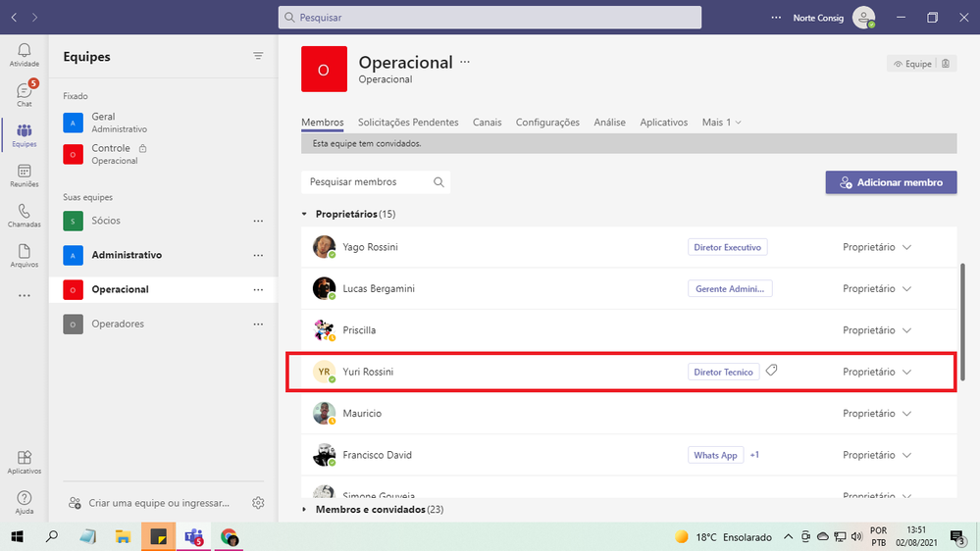Click the filter teams icon
The image size is (980, 551).
pos(258,56)
